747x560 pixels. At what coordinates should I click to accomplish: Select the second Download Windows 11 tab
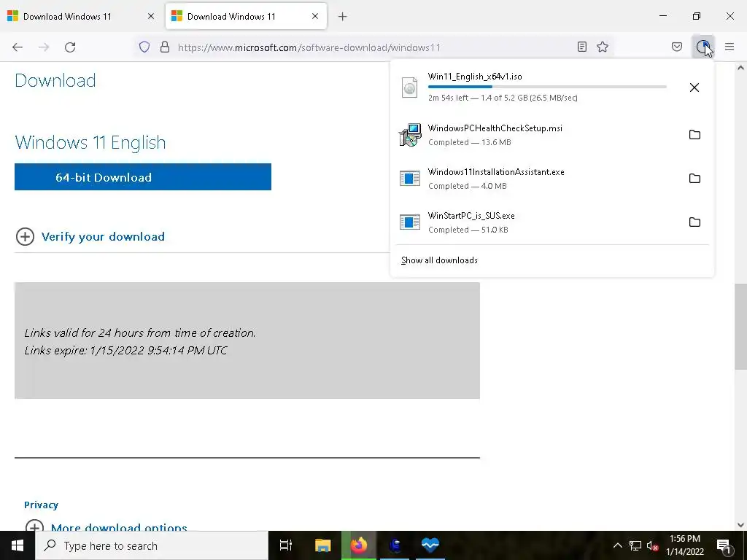[246, 17]
